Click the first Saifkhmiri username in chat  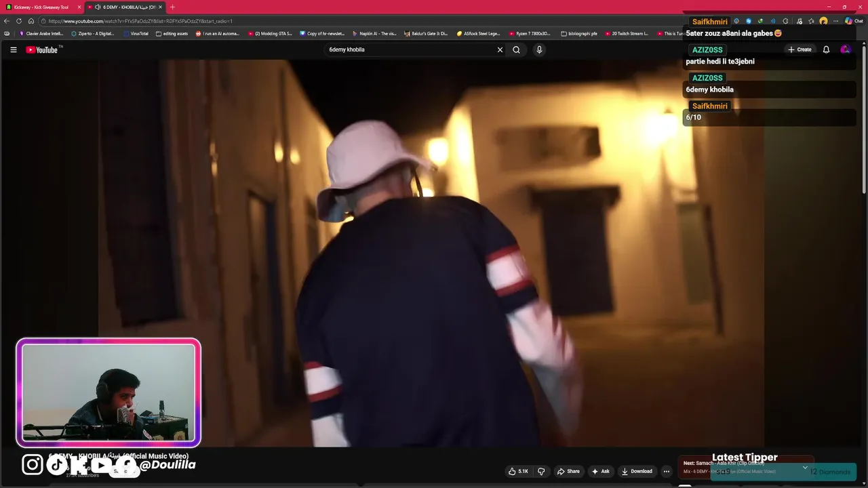coord(709,22)
